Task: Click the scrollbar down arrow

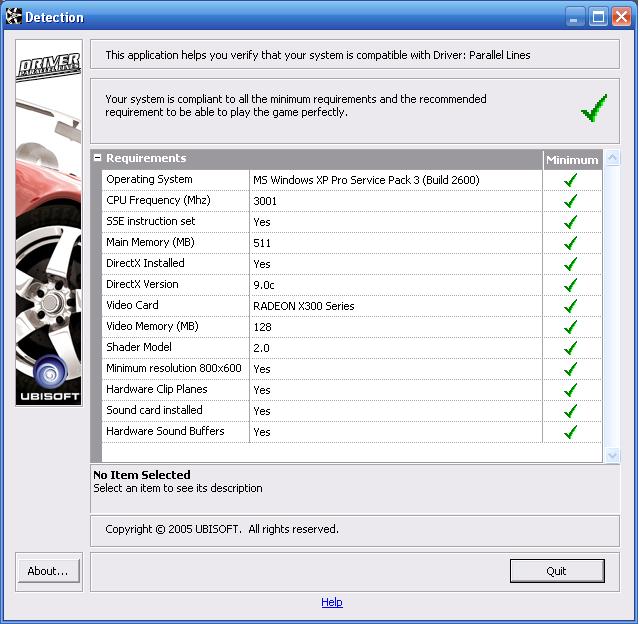Action: pyautogui.click(x=613, y=455)
